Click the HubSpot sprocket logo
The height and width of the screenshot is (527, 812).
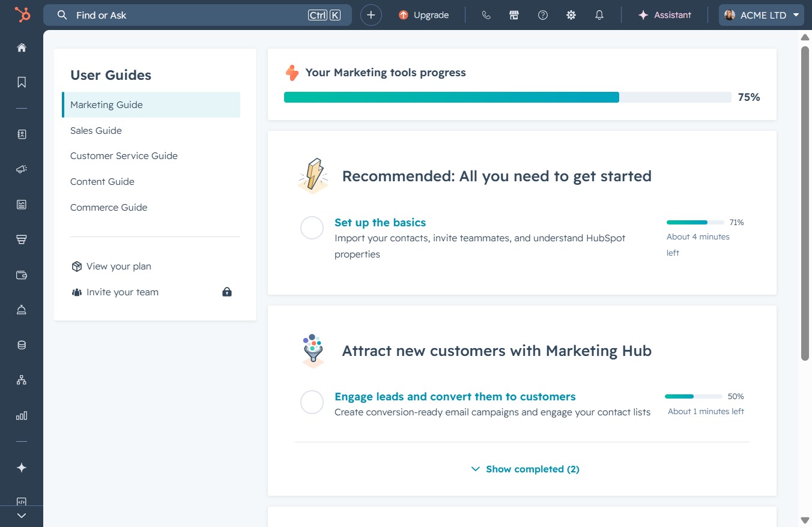22,15
